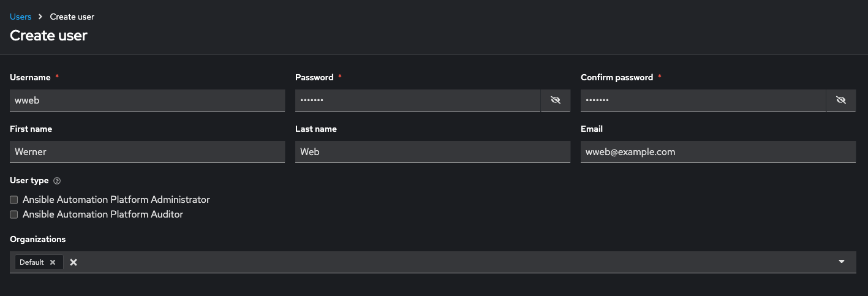
Task: Show the Password field contents
Action: coord(556,100)
